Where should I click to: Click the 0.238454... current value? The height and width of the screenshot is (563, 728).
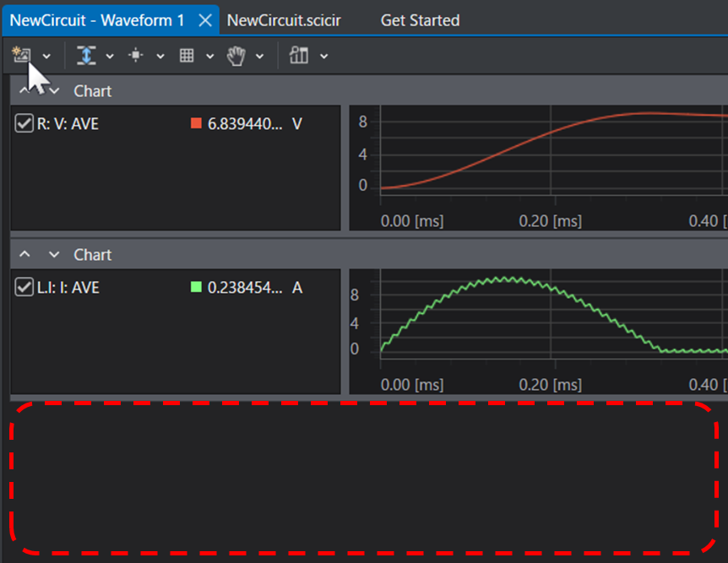point(245,288)
